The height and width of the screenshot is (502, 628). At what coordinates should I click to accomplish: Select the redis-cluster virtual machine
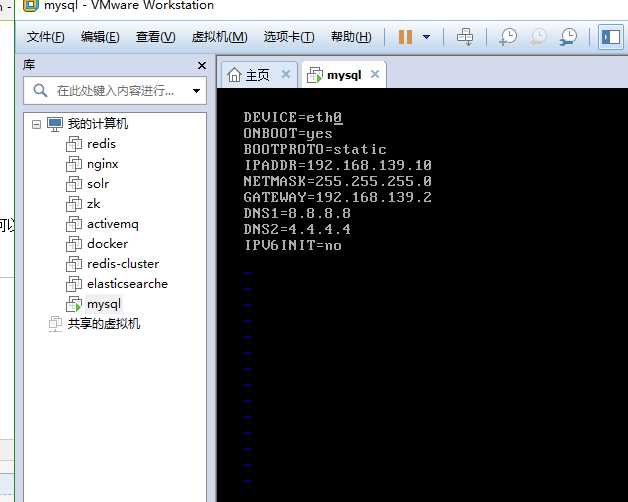[123, 264]
